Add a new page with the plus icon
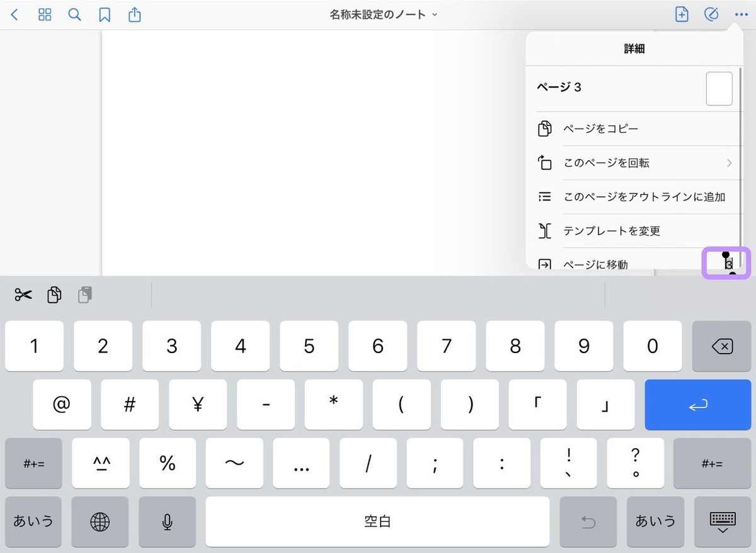The height and width of the screenshot is (553, 756). click(681, 15)
